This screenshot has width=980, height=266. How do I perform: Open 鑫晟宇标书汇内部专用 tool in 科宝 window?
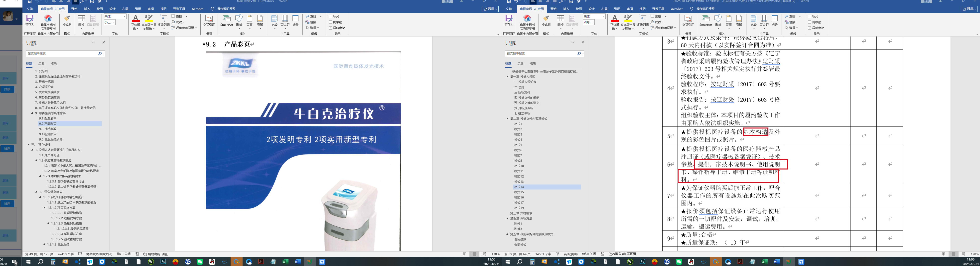48,22
